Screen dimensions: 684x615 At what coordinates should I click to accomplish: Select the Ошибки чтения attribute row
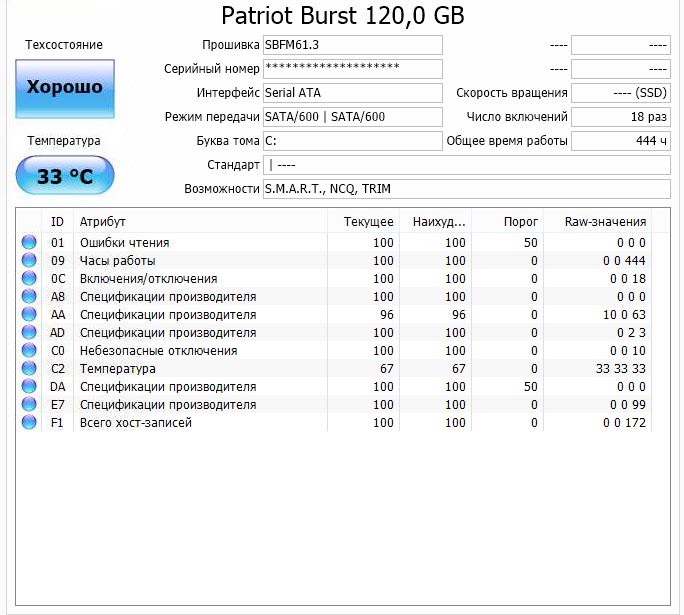(x=336, y=243)
